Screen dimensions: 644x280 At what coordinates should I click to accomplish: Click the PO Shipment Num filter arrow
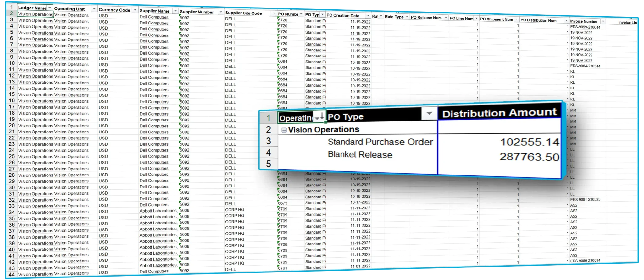pyautogui.click(x=516, y=19)
